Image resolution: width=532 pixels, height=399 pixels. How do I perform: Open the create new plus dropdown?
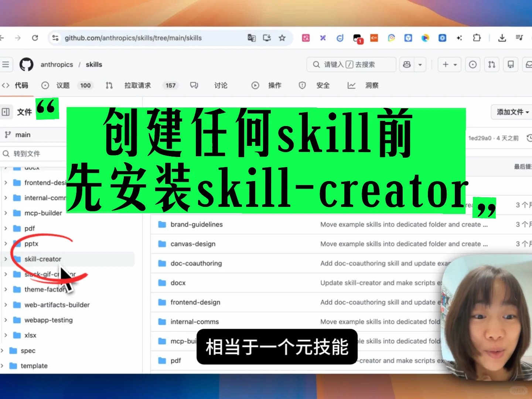tap(450, 64)
